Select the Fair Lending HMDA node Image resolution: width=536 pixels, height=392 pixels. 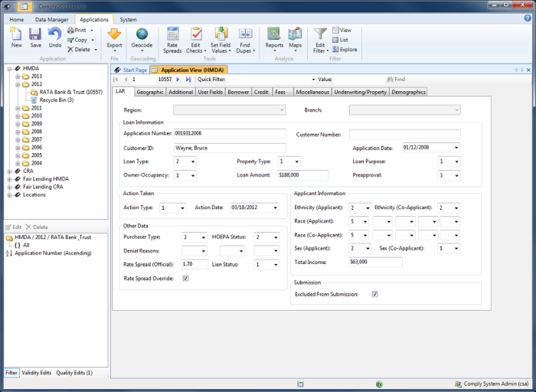click(x=41, y=178)
